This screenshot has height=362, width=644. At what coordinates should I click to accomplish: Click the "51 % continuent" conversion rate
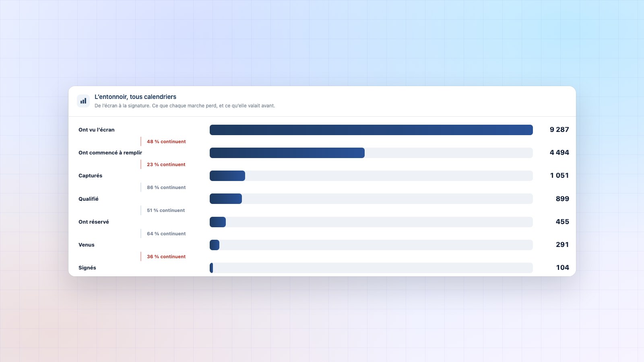tap(166, 210)
